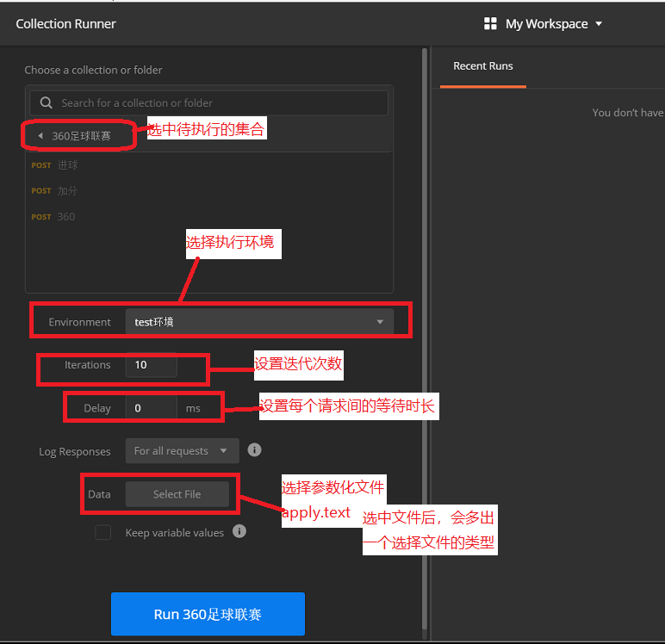The width and height of the screenshot is (665, 644).
Task: Collapse the 360足球联赛 collection arrow
Action: click(40, 136)
